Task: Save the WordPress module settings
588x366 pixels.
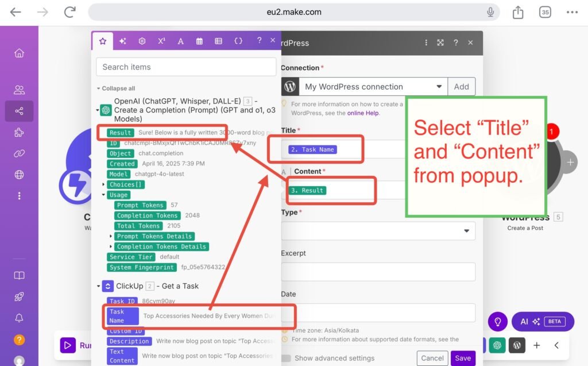Action: pyautogui.click(x=463, y=359)
